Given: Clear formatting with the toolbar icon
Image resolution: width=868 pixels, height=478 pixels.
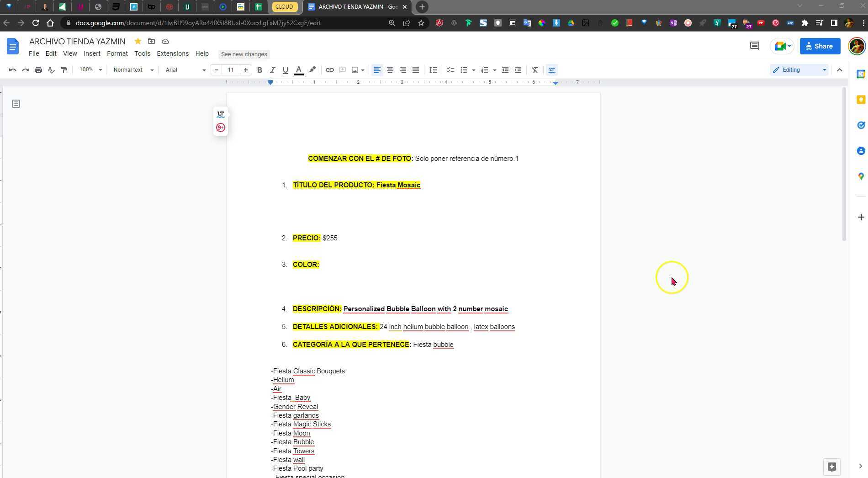Looking at the screenshot, I should [535, 70].
